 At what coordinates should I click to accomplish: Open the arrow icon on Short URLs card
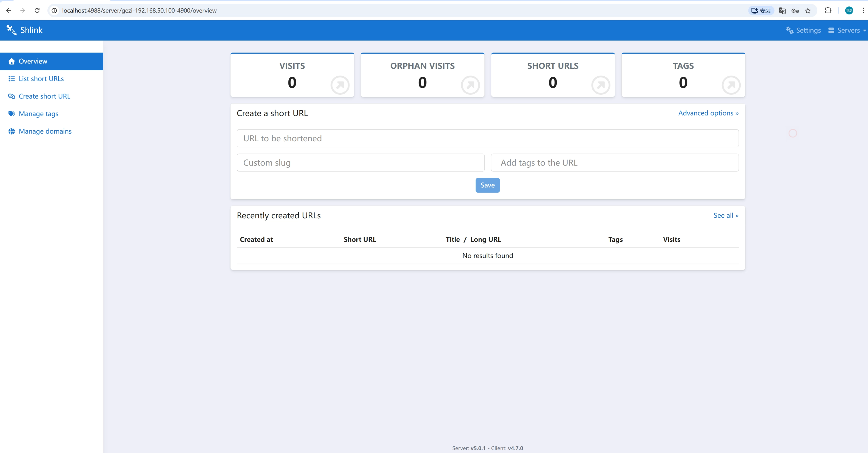click(x=600, y=85)
